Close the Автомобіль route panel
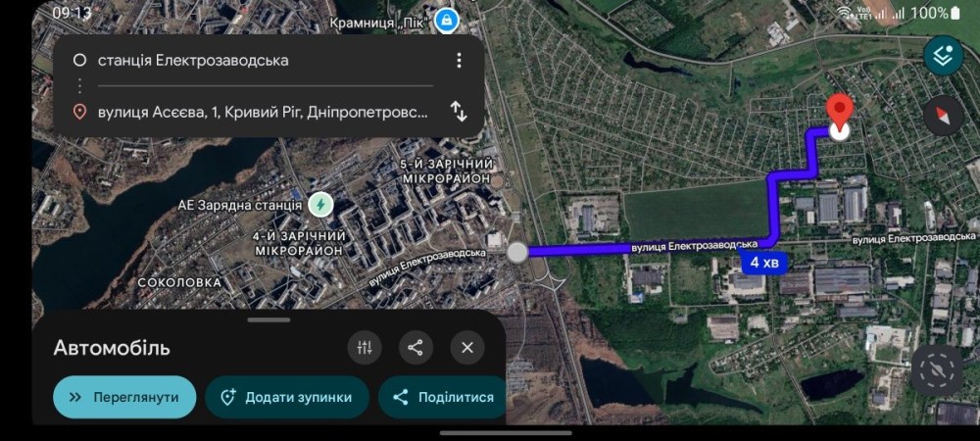Screen dimensions: 980x441 point(467,347)
